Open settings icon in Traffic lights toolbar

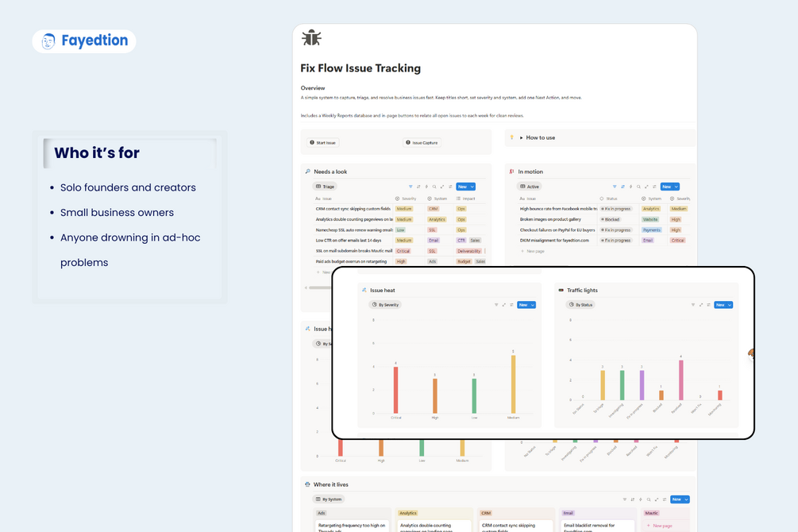point(708,305)
